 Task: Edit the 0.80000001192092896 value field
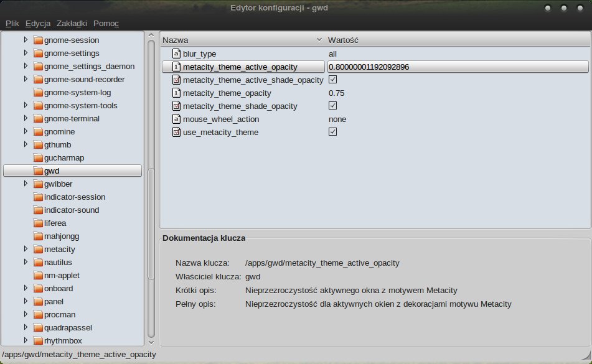pos(458,67)
